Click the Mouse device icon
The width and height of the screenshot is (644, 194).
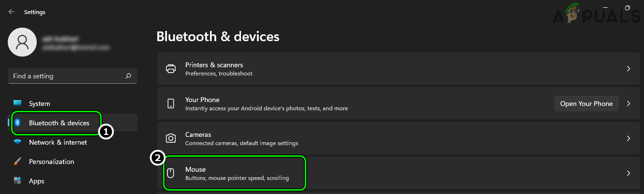click(171, 173)
